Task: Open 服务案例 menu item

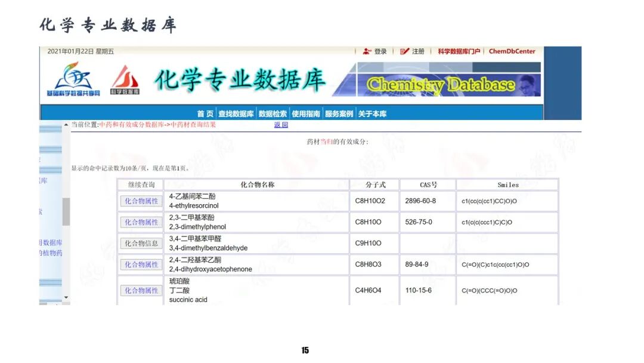Action: pyautogui.click(x=339, y=114)
